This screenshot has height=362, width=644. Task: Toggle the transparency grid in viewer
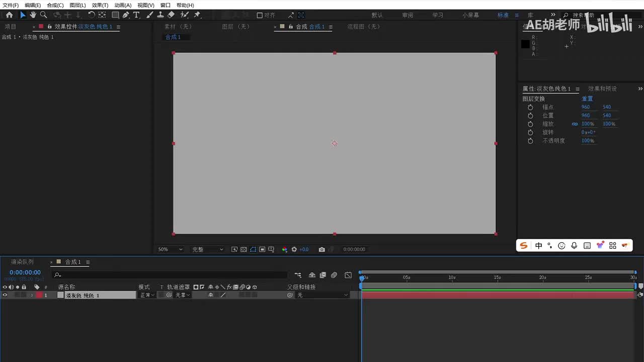pyautogui.click(x=244, y=249)
